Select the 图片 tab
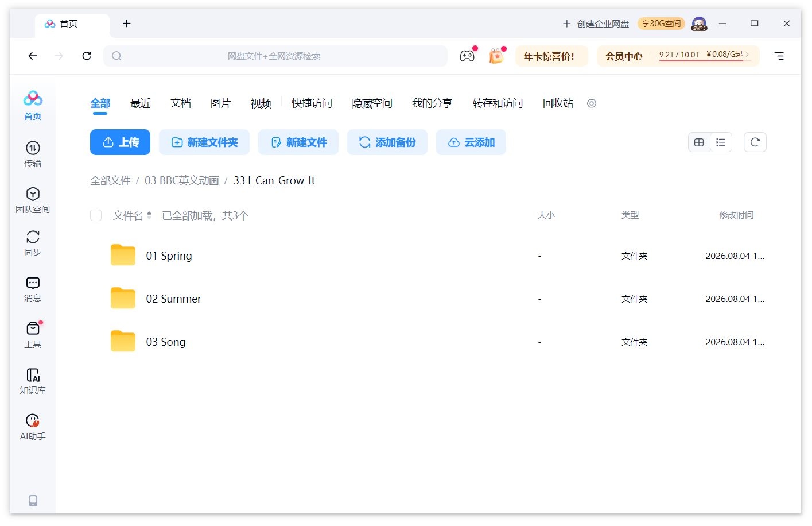The width and height of the screenshot is (812, 526). (221, 103)
